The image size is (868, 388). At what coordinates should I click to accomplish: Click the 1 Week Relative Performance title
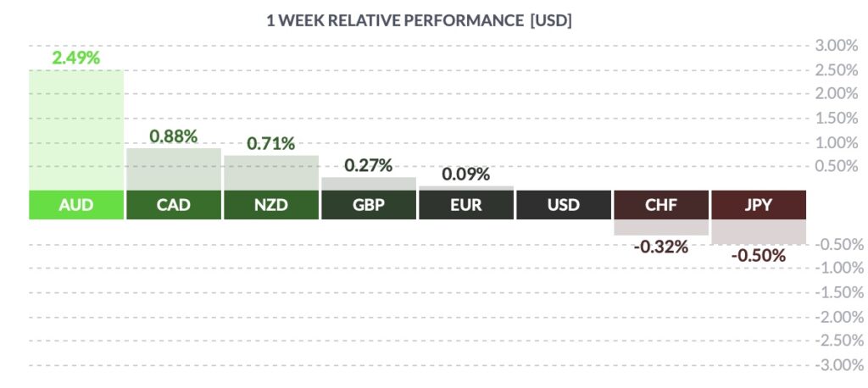click(419, 21)
